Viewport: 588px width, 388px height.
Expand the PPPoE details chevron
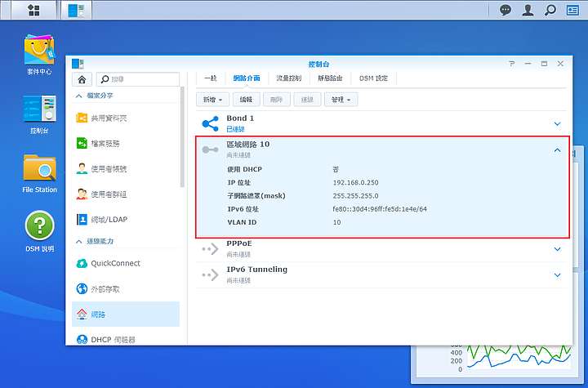click(557, 249)
